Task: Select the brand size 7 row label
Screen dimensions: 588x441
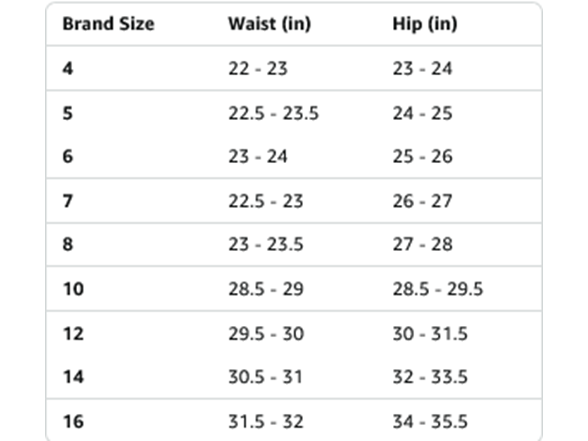Action: pyautogui.click(x=68, y=201)
